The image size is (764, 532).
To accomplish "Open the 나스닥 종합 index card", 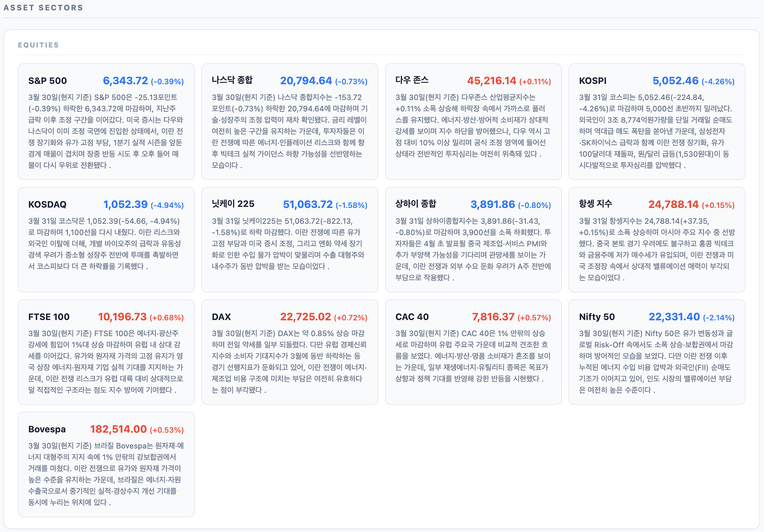I will point(289,121).
